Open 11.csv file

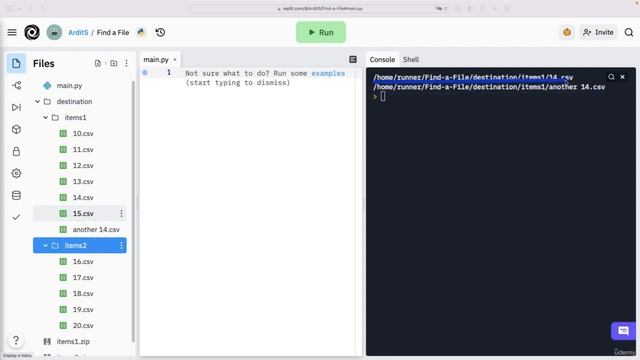(83, 149)
